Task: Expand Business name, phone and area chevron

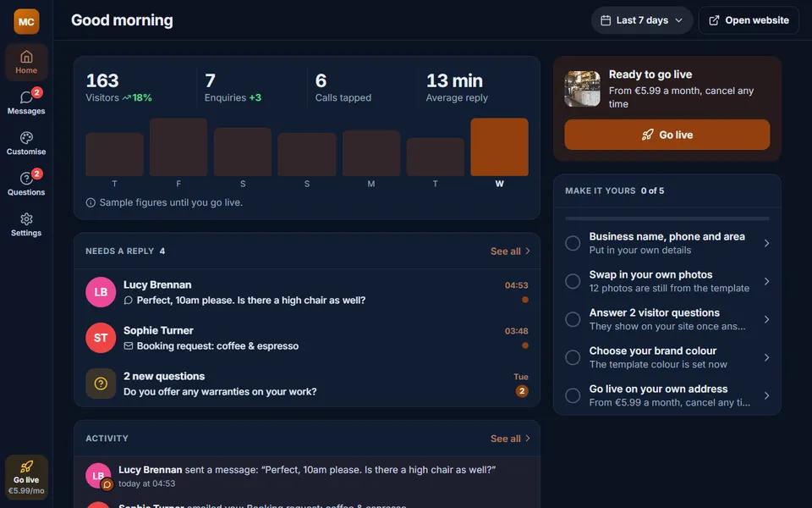Action: pos(766,243)
